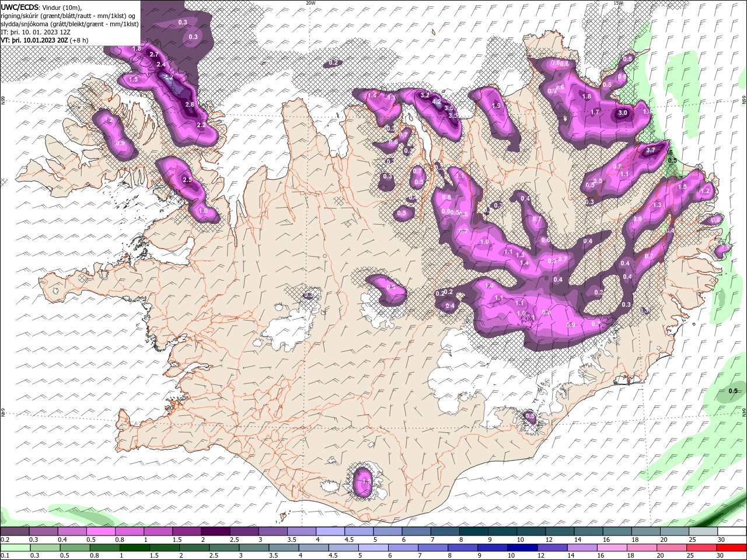The image size is (747, 560).
Task: Click the 3.0 snowfall value in the northeast
Action: 623,113
